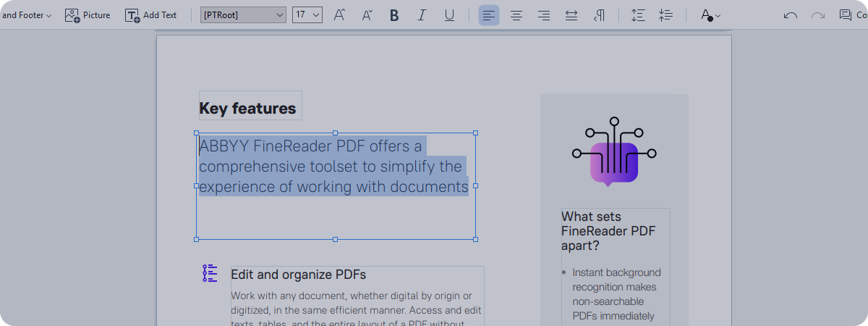Open the PTRoot font name dropdown
The image size is (868, 326).
[x=243, y=15]
